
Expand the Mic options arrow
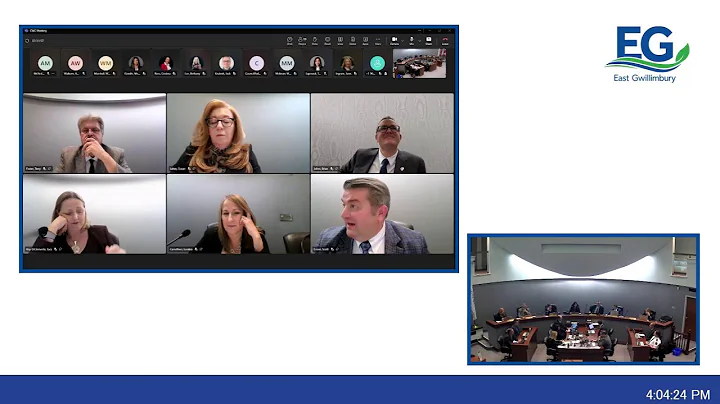pyautogui.click(x=419, y=41)
